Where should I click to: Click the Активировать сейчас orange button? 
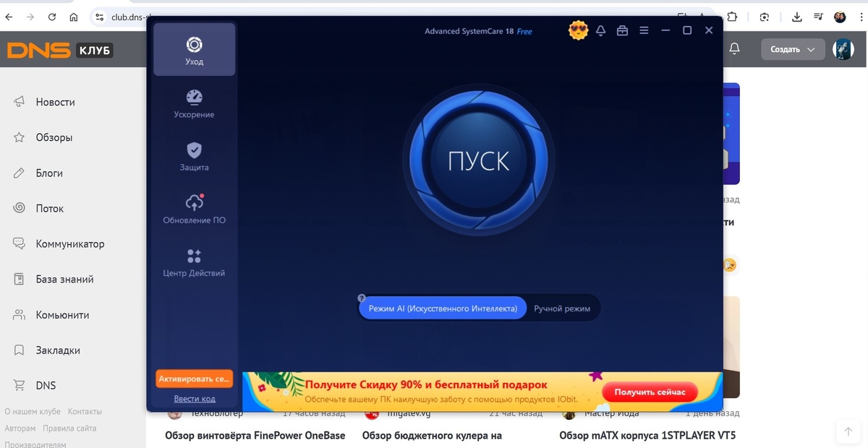194,379
